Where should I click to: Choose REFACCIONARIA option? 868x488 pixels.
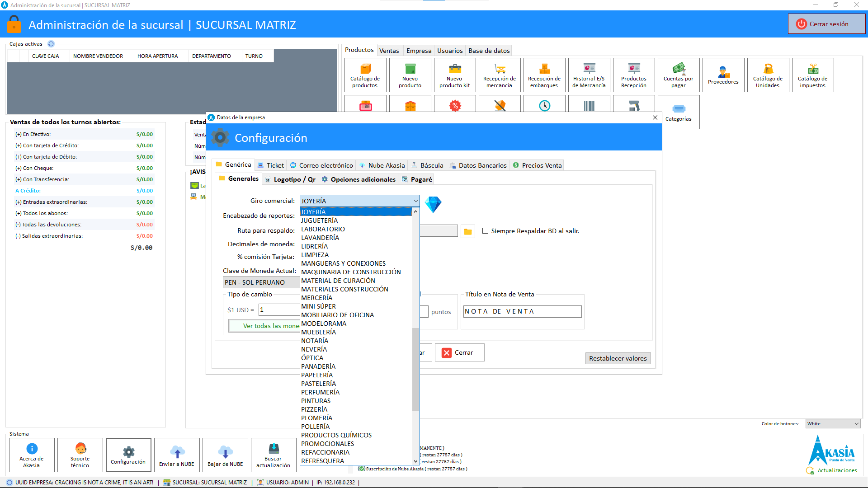356,452
